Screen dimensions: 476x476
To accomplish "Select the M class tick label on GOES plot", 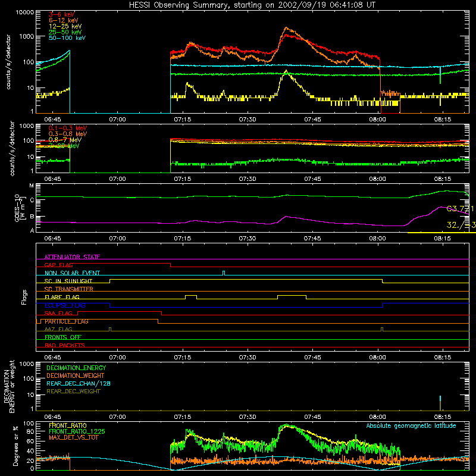I will [x=32, y=186].
